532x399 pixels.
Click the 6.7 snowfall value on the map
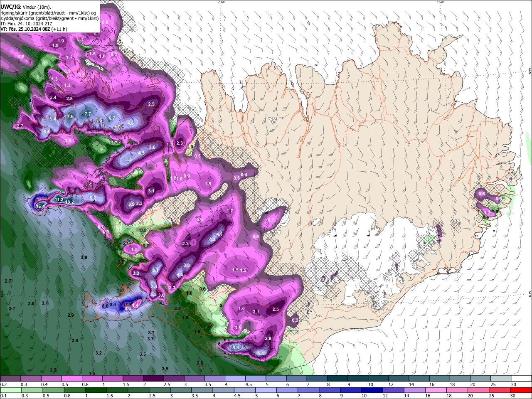click(x=111, y=118)
